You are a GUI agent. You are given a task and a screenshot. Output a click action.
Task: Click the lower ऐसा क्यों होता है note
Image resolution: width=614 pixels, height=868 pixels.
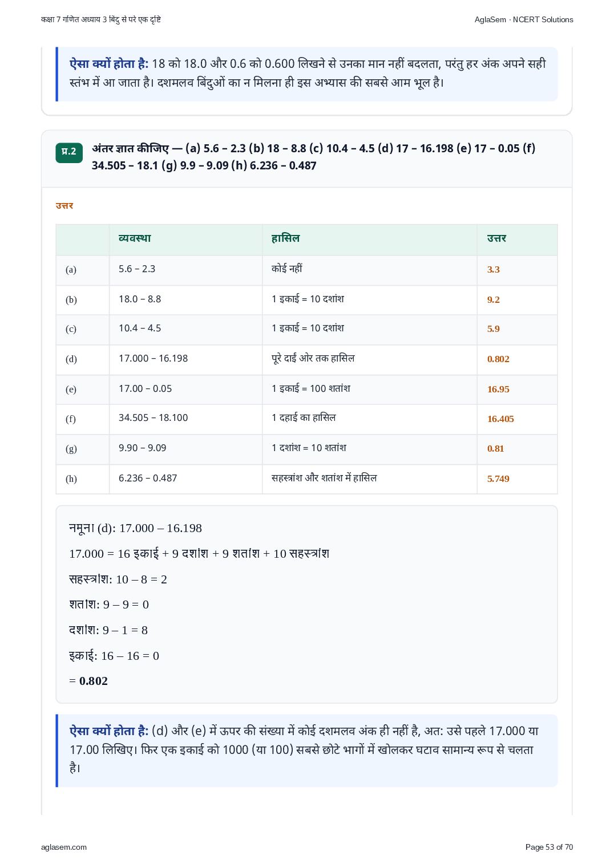307,751
